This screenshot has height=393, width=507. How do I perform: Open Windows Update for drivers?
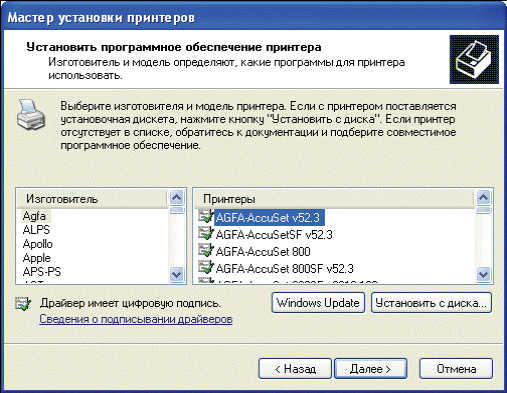tap(318, 303)
